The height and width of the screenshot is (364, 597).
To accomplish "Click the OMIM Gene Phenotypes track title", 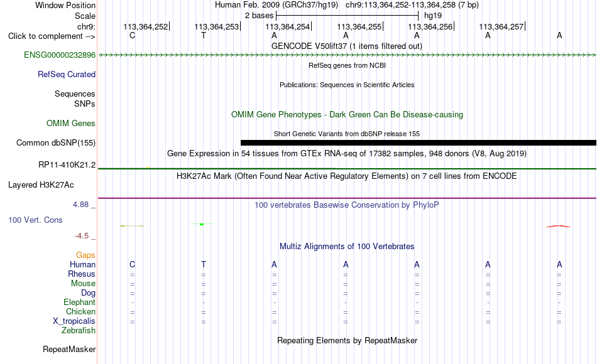I will coord(347,114).
